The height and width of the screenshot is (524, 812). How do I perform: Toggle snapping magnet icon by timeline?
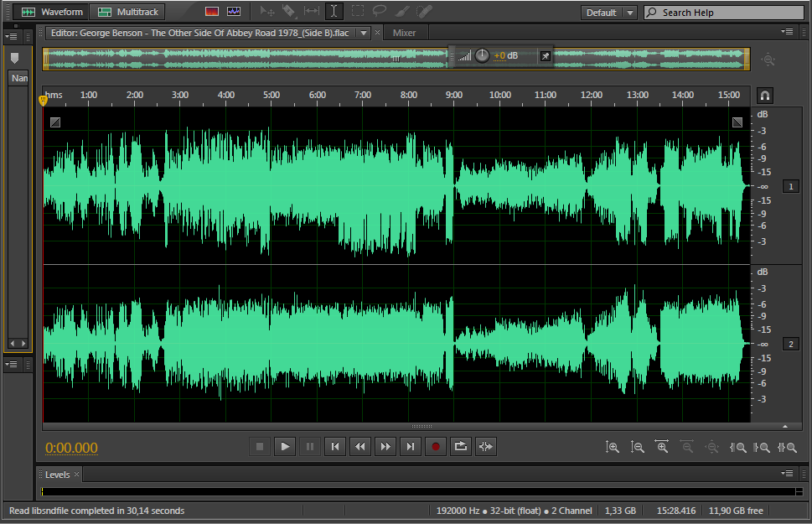coord(765,96)
